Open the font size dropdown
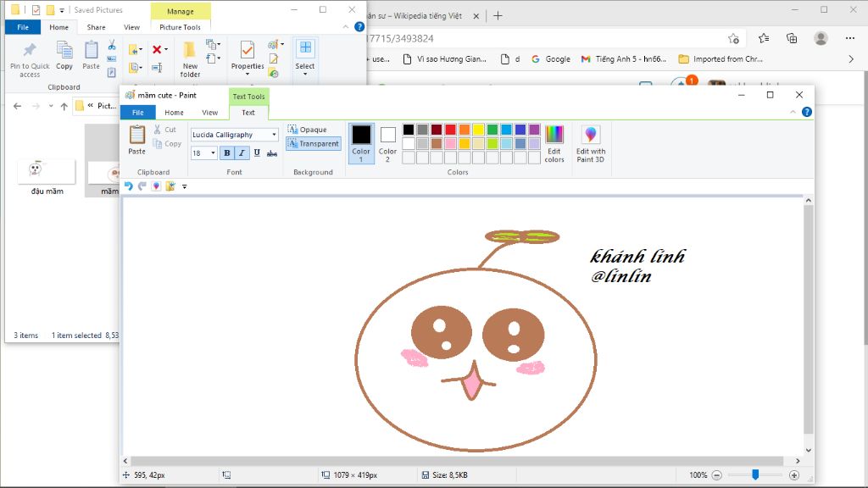The image size is (868, 488). (211, 152)
